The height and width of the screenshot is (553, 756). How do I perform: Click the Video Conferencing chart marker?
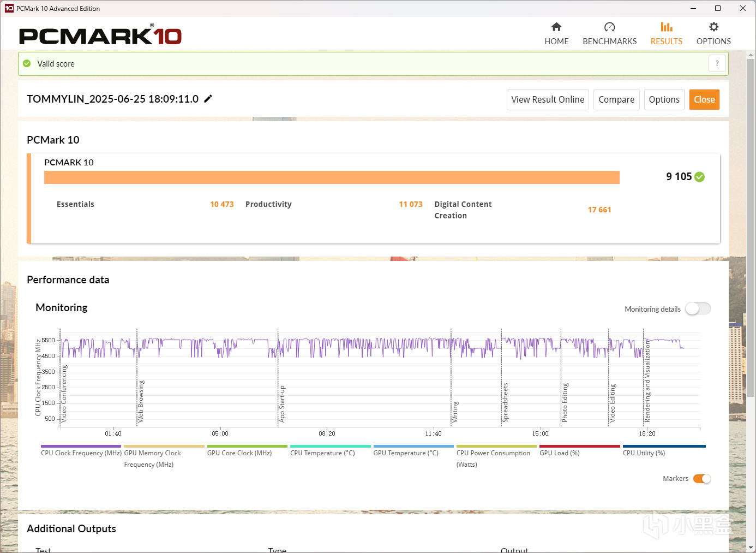(64, 394)
